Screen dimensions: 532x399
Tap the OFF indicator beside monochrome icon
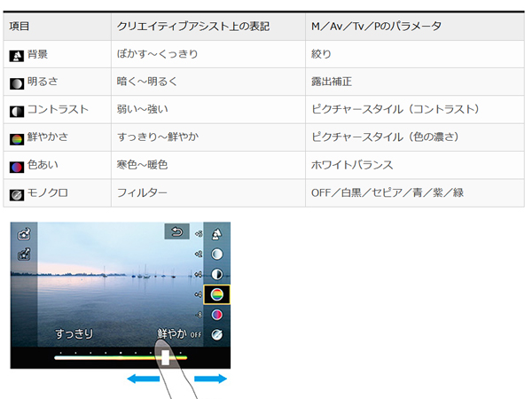196,335
